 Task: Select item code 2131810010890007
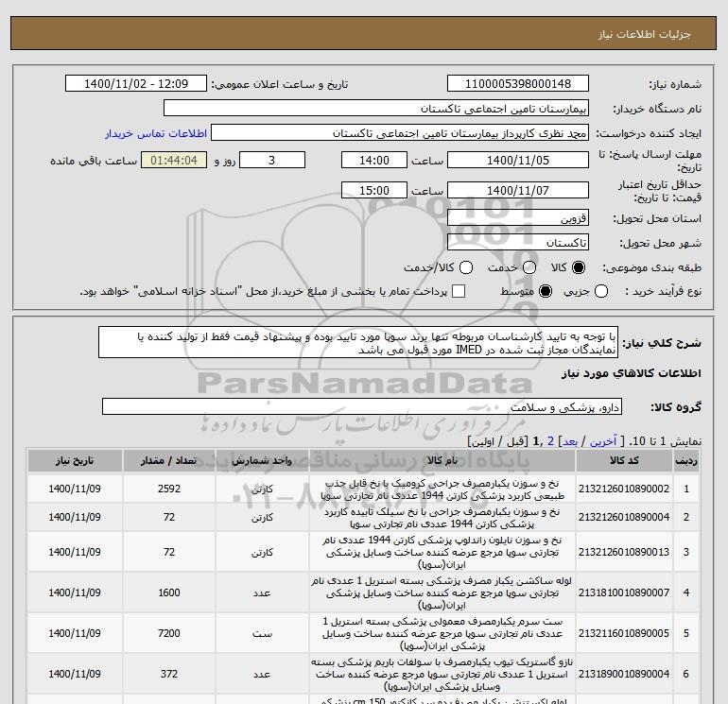[x=624, y=592]
